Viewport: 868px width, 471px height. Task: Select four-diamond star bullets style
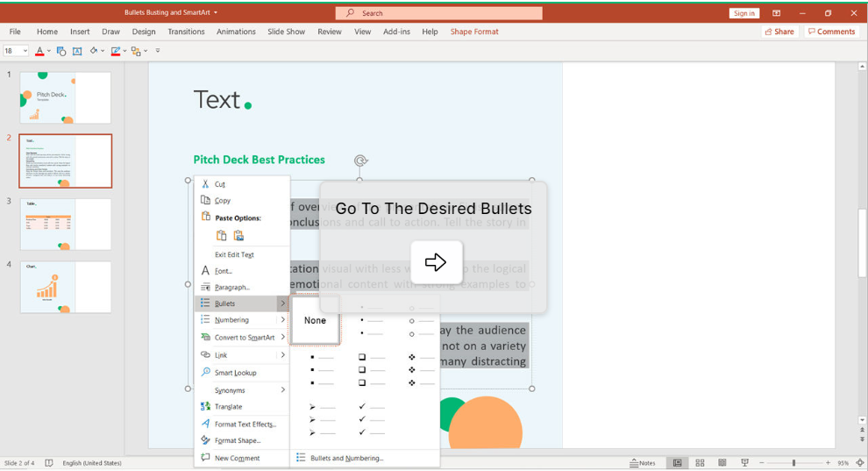[422, 370]
